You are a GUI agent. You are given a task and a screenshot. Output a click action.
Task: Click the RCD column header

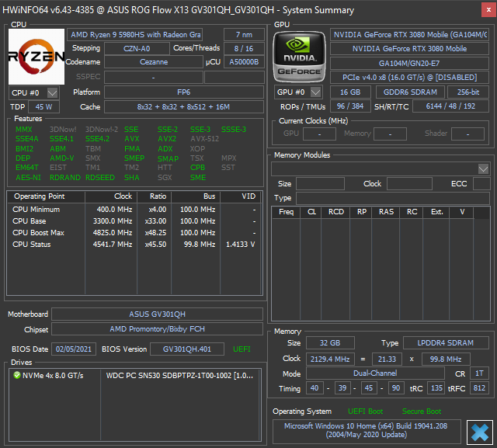point(335,212)
